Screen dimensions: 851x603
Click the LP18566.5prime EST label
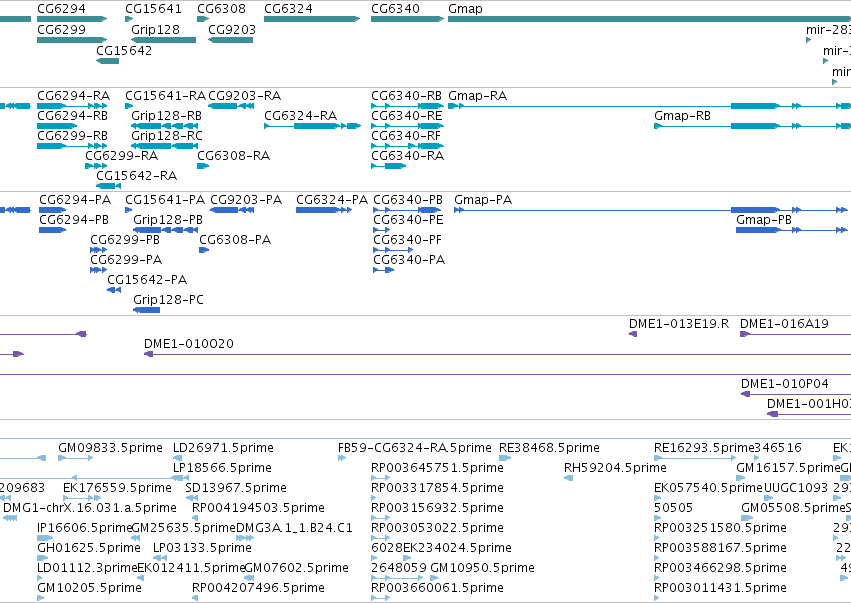coord(222,468)
